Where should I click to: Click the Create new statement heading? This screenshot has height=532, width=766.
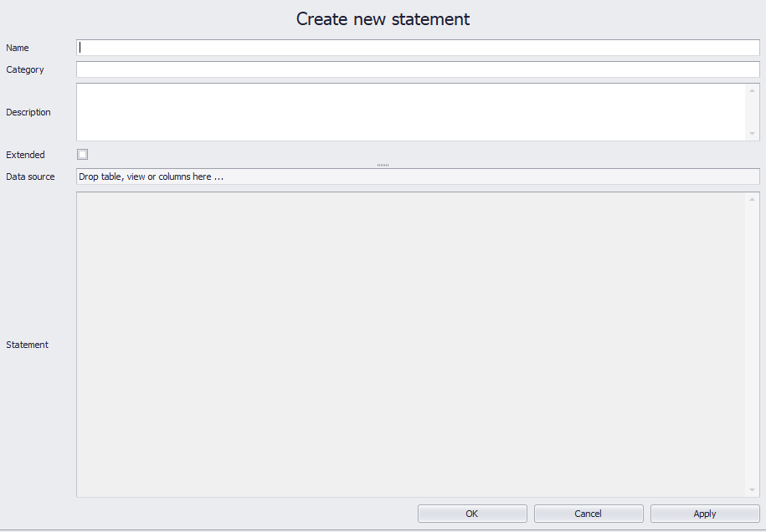(x=383, y=19)
